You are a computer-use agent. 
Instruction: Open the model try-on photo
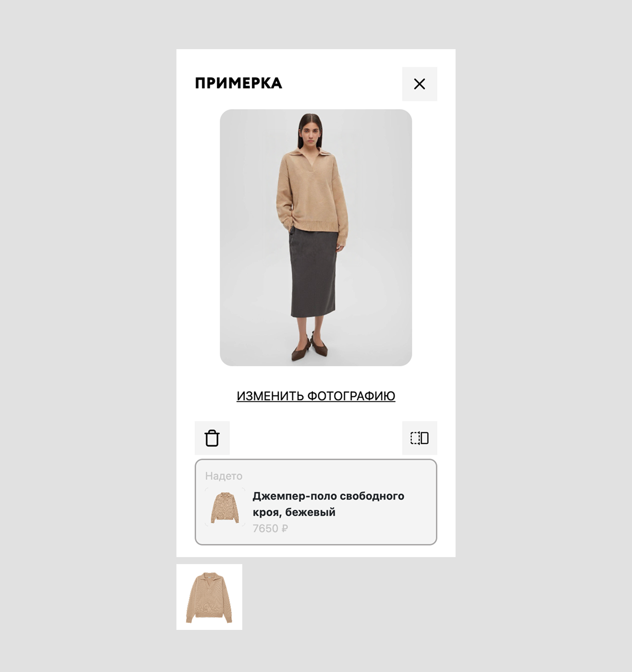[x=316, y=237]
